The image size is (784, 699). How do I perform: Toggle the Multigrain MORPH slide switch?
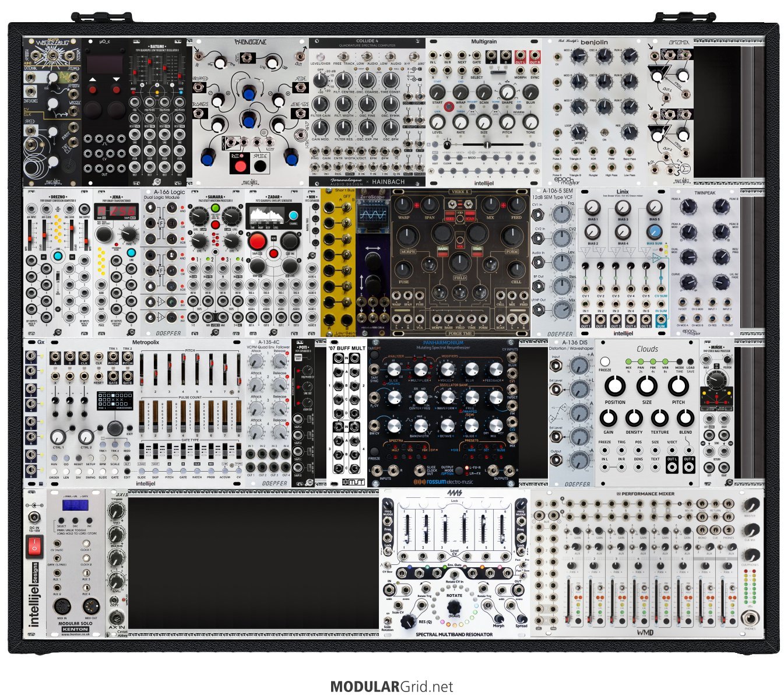tap(497, 71)
